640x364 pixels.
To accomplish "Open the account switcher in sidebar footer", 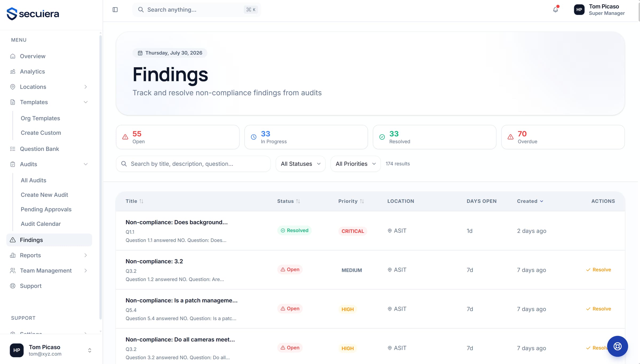I will 90,350.
